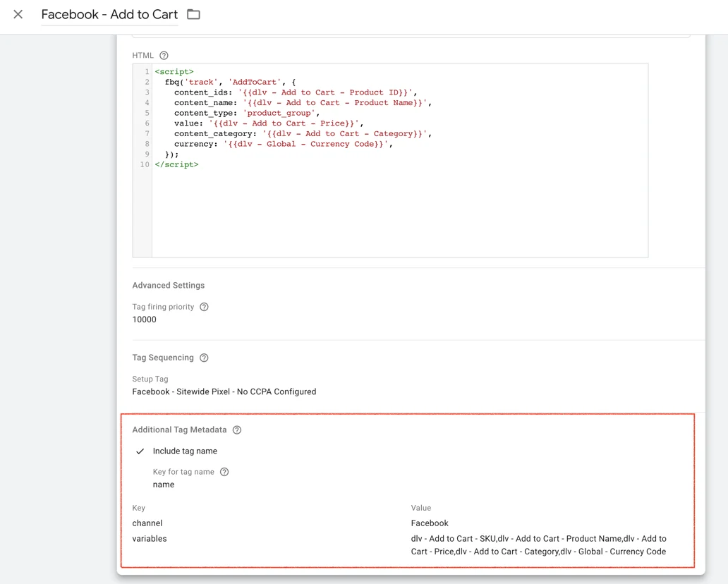Select the variables value listing dlv entries
728x584 pixels.
pyautogui.click(x=538, y=545)
